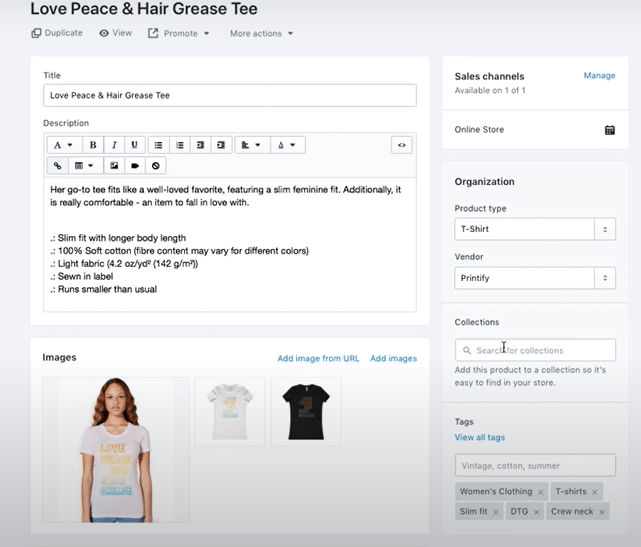The width and height of the screenshot is (641, 547).
Task: Click the Online Store channel text
Action: (x=479, y=130)
